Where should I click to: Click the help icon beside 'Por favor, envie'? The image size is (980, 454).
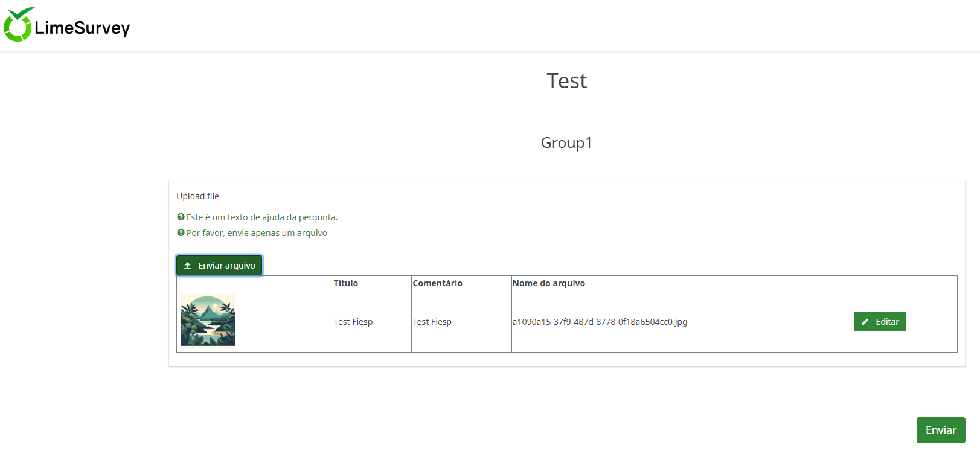pyautogui.click(x=181, y=233)
